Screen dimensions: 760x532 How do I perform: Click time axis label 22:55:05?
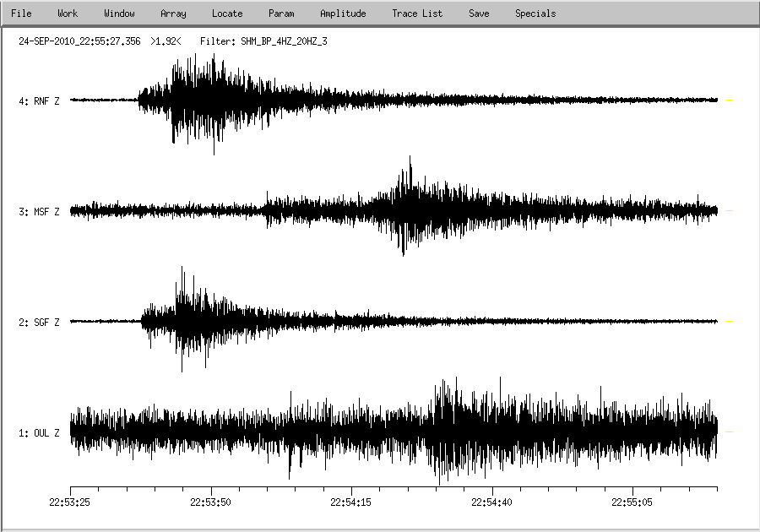632,502
